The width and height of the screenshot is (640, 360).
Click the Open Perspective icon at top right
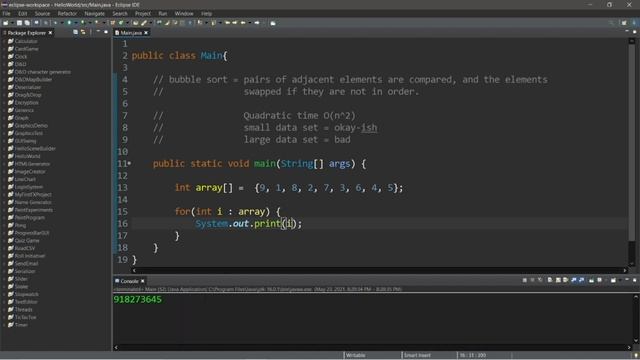(x=624, y=23)
